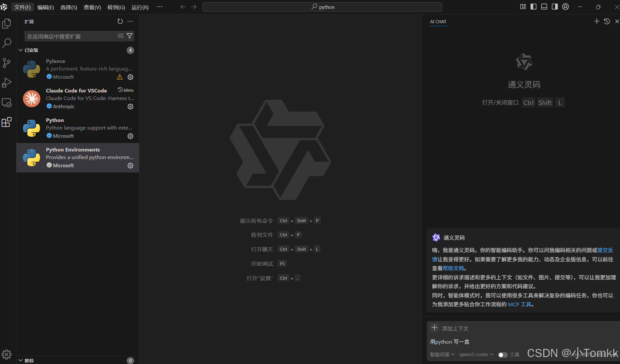Click the installed count badge 4
This screenshot has height=364, width=620.
[x=130, y=50]
